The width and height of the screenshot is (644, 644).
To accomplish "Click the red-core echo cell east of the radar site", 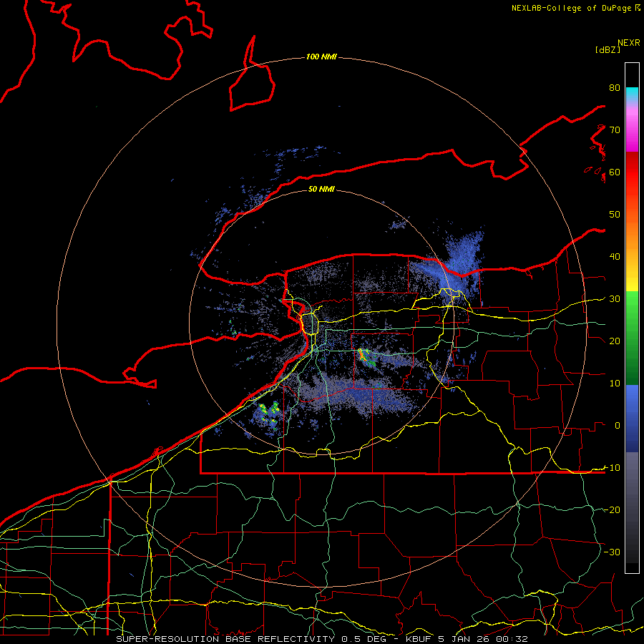I will click(365, 356).
